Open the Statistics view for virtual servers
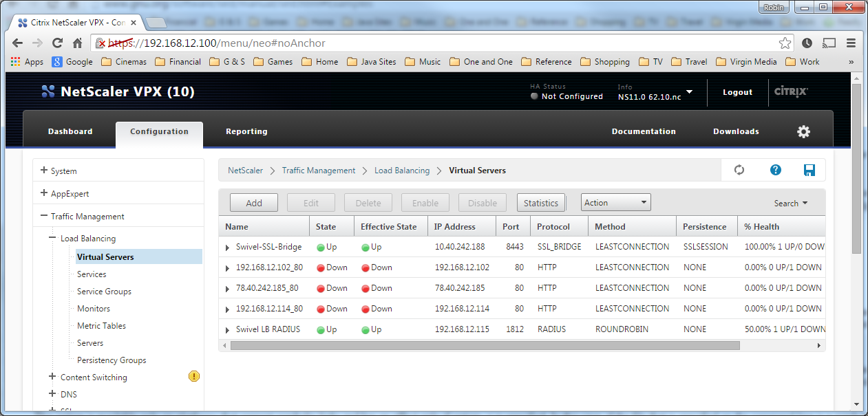This screenshot has width=868, height=416. (540, 202)
